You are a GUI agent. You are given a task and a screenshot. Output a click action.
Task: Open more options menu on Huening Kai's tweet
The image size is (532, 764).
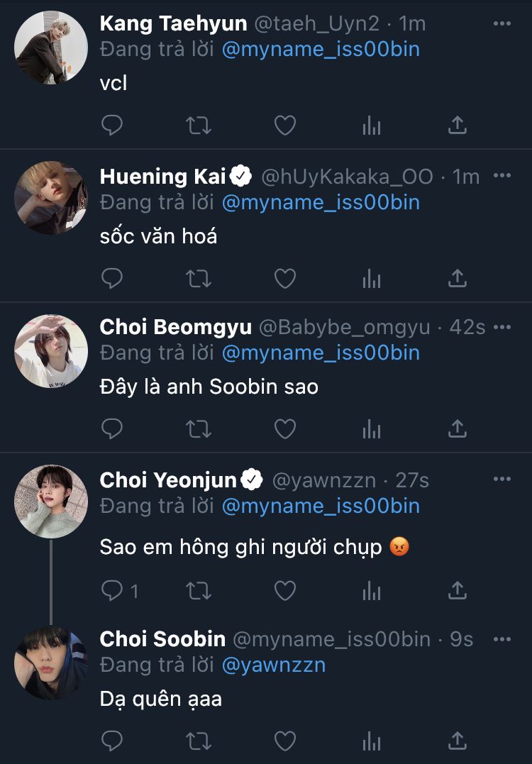point(501,175)
